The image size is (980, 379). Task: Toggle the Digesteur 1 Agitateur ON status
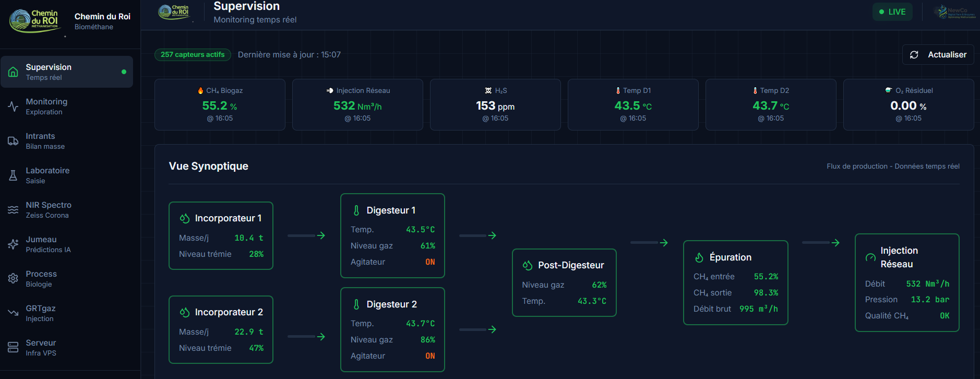tap(430, 262)
